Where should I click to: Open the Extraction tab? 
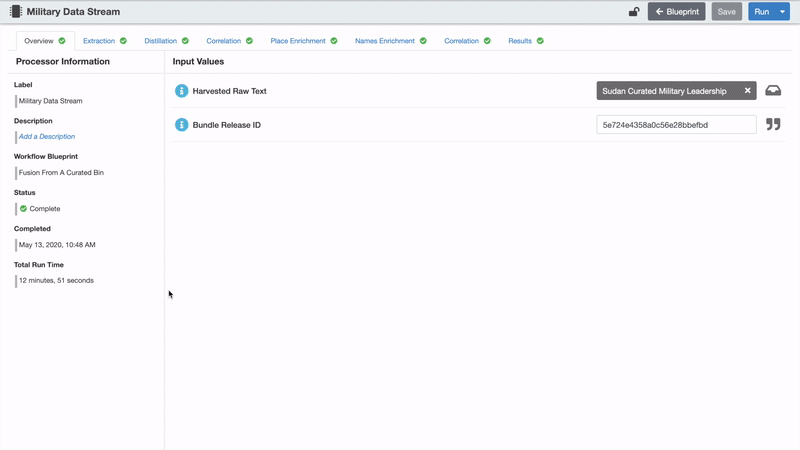point(105,41)
